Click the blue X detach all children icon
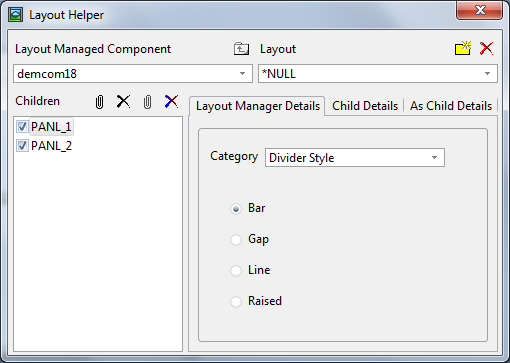Screen dimensions: 510x363 (x=171, y=101)
